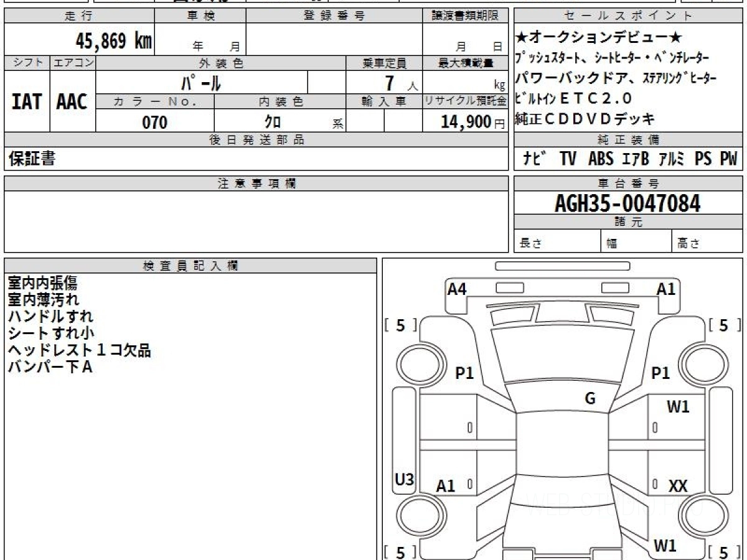The width and height of the screenshot is (747, 560).
Task: Select the AAC air conditioner cell
Action: point(72,101)
